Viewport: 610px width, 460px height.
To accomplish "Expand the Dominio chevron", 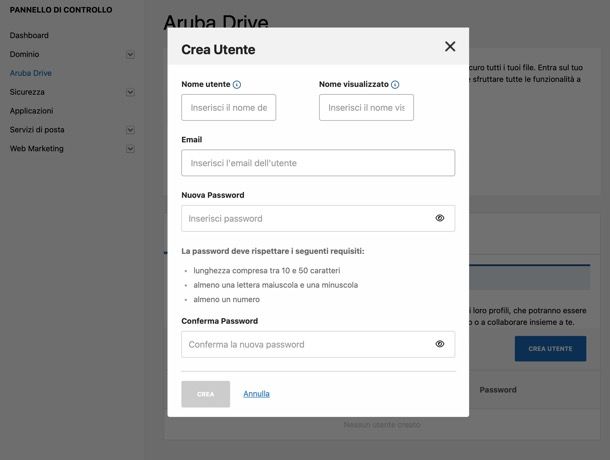I will (x=130, y=54).
